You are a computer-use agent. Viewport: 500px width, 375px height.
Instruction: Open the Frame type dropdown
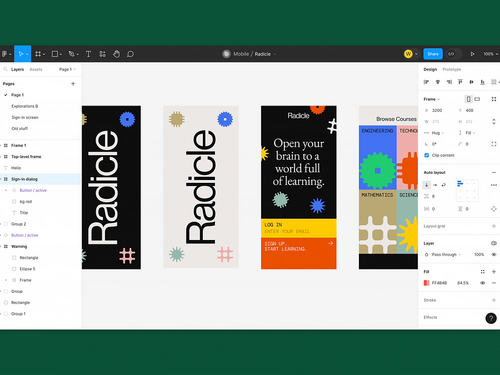point(432,99)
